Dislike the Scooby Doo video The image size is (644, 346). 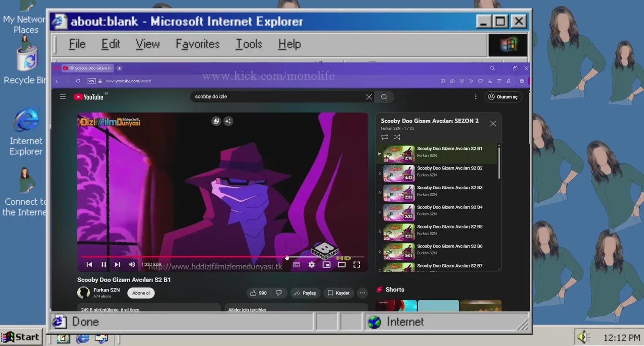(279, 293)
